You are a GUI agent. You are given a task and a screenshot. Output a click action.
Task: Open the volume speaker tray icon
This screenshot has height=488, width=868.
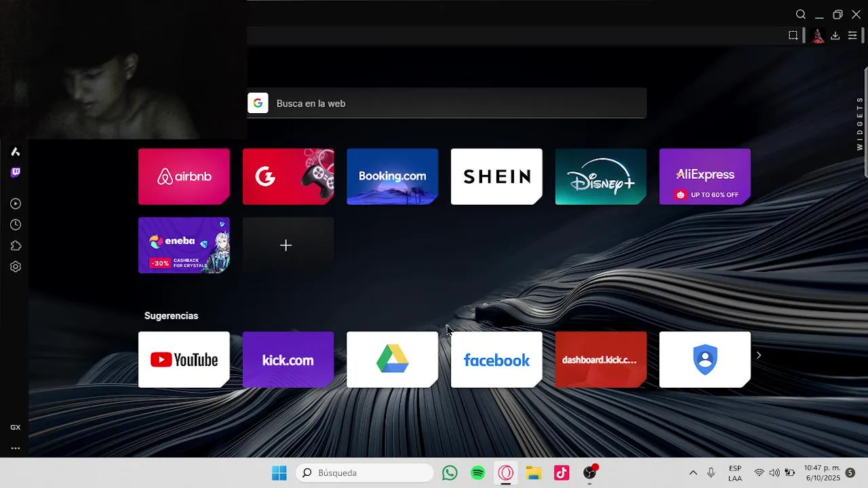coord(774,473)
